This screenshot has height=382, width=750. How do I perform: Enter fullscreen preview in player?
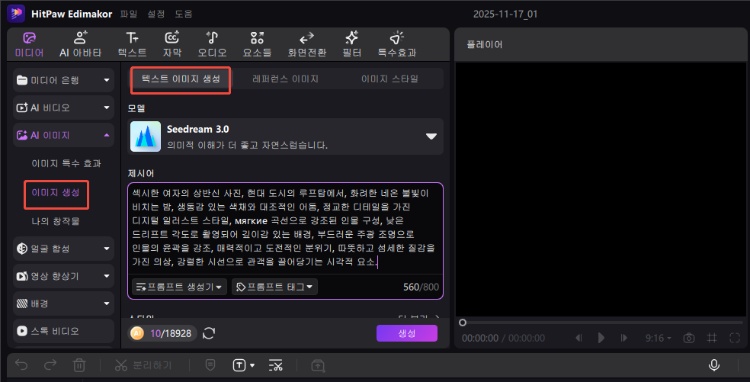coord(735,338)
